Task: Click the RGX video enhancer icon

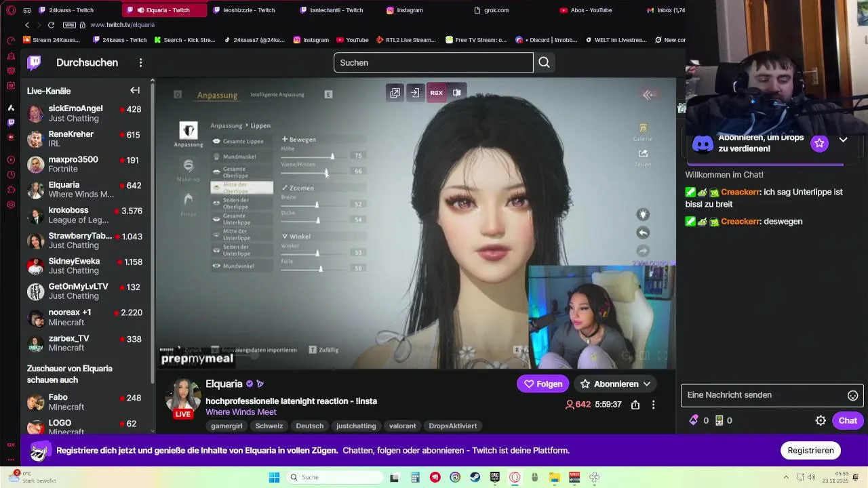Action: pyautogui.click(x=436, y=93)
